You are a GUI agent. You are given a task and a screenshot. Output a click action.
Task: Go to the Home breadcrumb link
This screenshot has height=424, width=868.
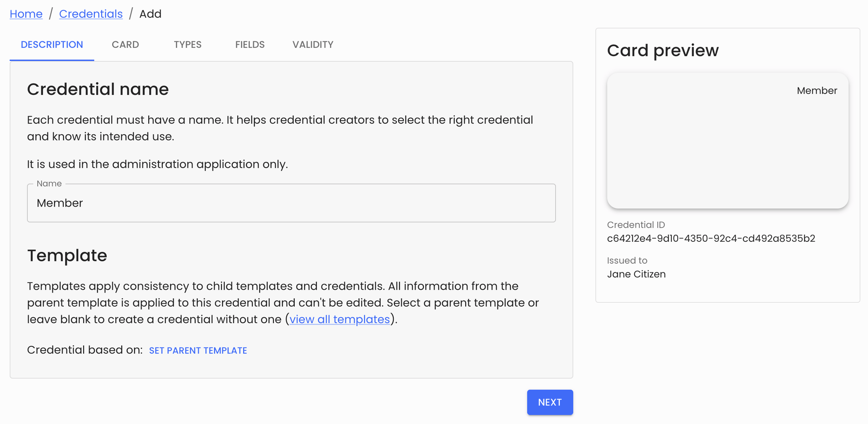(x=26, y=14)
